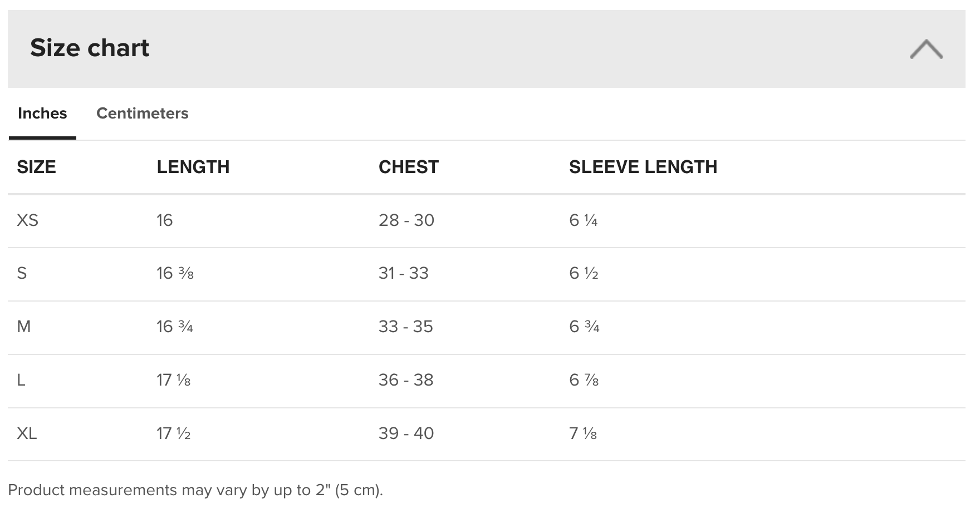
Task: Click the 17 ½ length value
Action: click(x=174, y=433)
